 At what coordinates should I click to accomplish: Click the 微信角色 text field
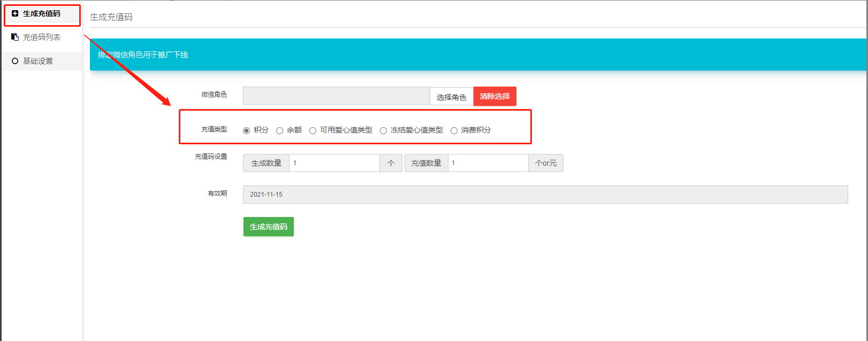336,96
